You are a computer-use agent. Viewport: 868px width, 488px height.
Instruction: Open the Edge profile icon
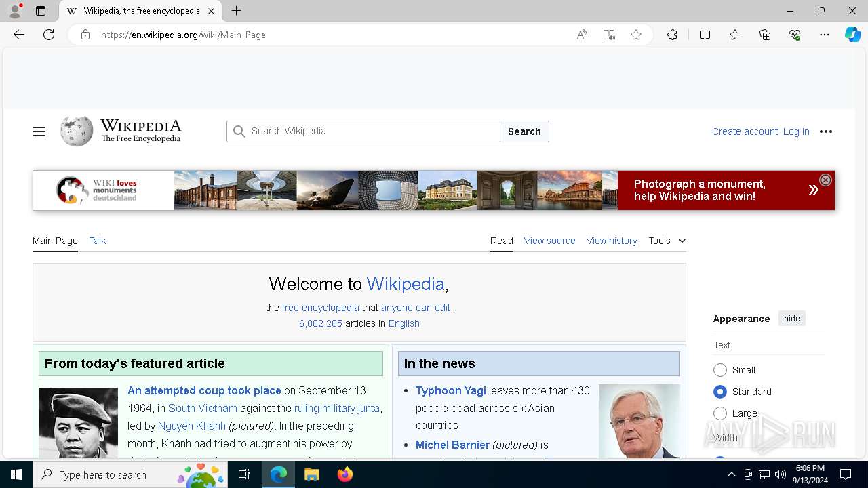pyautogui.click(x=15, y=11)
